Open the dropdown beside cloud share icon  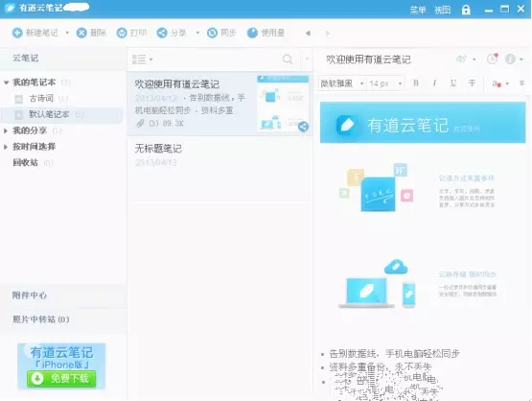pyautogui.click(x=474, y=59)
